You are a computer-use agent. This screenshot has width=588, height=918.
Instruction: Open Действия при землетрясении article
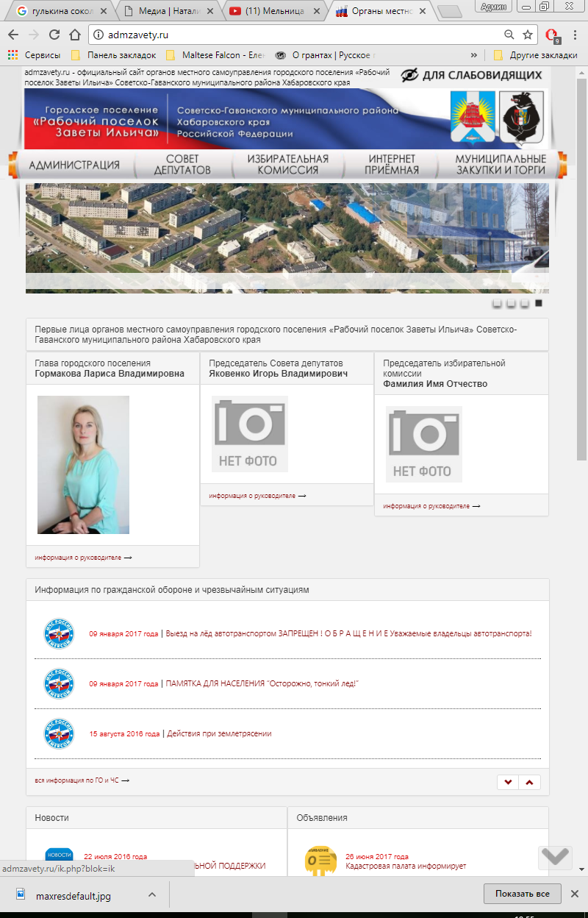[219, 733]
